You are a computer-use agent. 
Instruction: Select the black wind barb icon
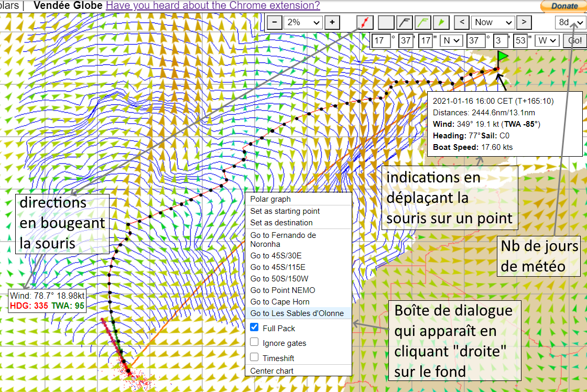pyautogui.click(x=404, y=23)
